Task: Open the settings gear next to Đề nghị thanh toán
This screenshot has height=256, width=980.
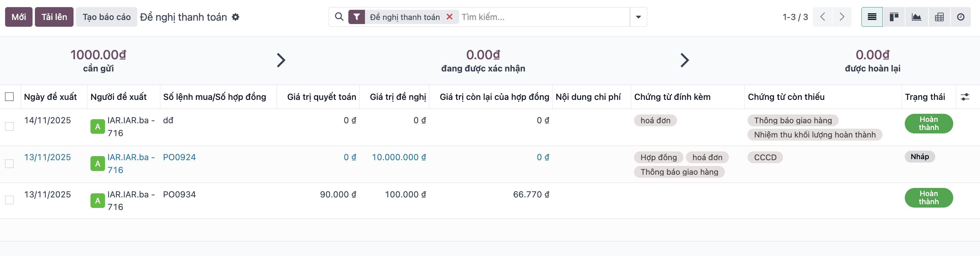Action: click(x=236, y=17)
